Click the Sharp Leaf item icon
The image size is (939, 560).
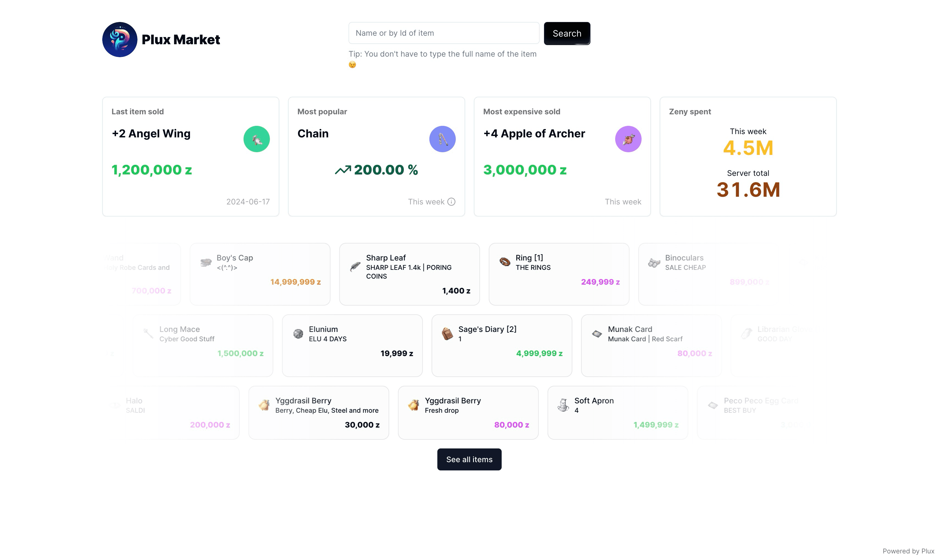coord(355,267)
